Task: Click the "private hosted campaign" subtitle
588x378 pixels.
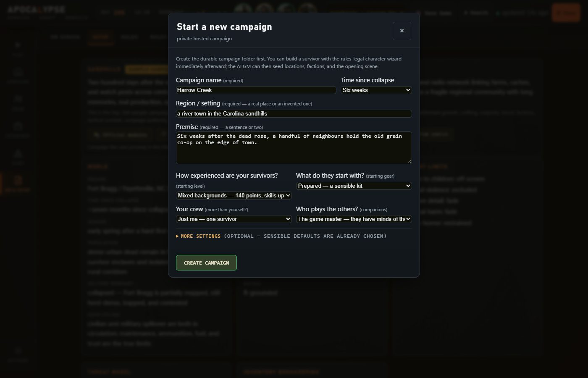Action: [x=204, y=39]
